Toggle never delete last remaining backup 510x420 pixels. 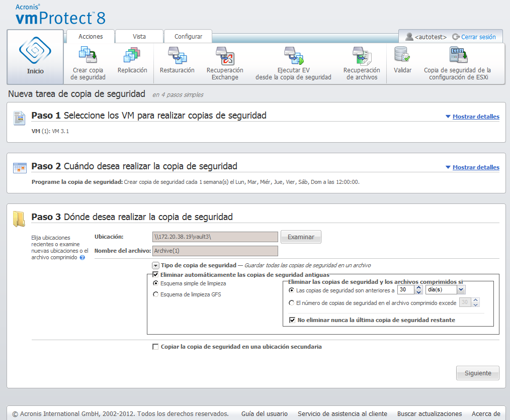coord(292,321)
